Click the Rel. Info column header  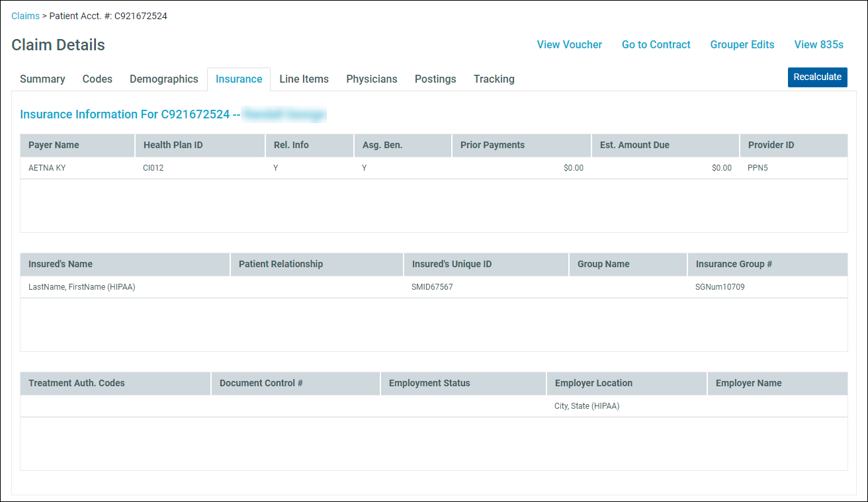pyautogui.click(x=310, y=146)
